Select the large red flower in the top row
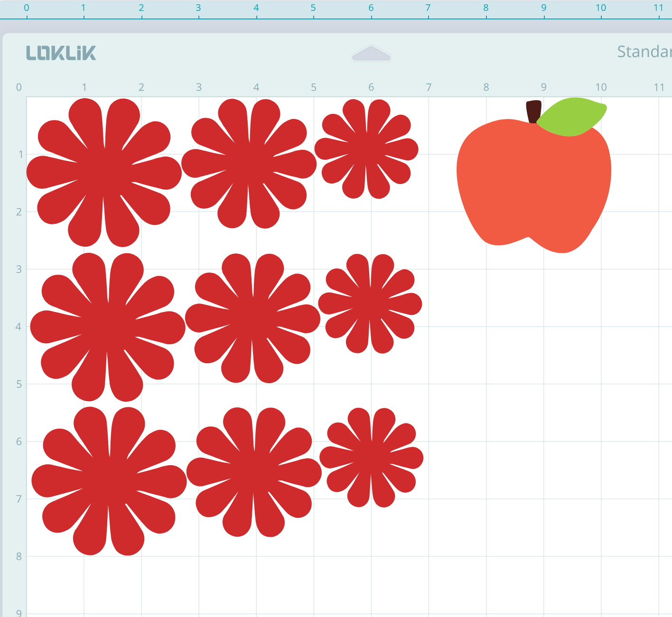Viewport: 672px width, 617px height. (x=104, y=173)
